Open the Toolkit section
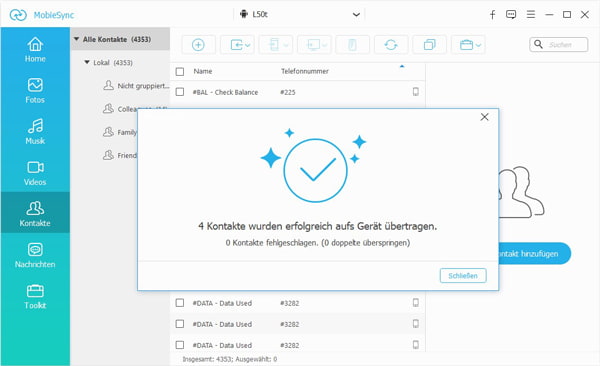Screen dimensions: 600x366 point(35,296)
